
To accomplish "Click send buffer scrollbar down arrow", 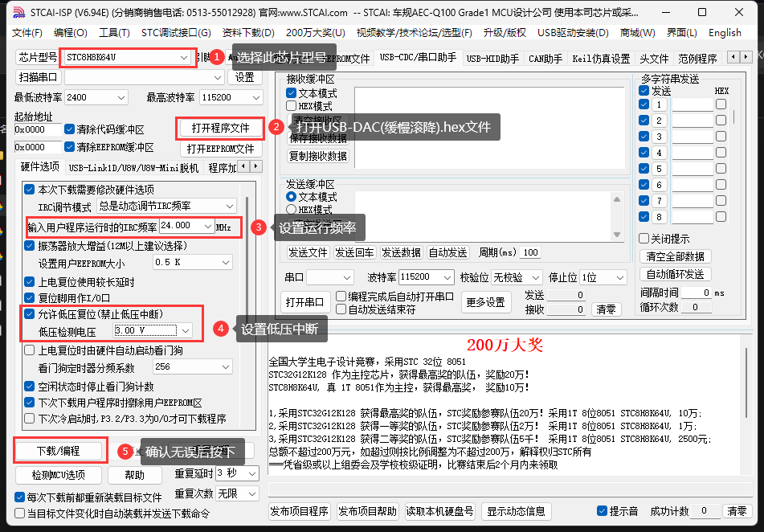I will coord(617,235).
